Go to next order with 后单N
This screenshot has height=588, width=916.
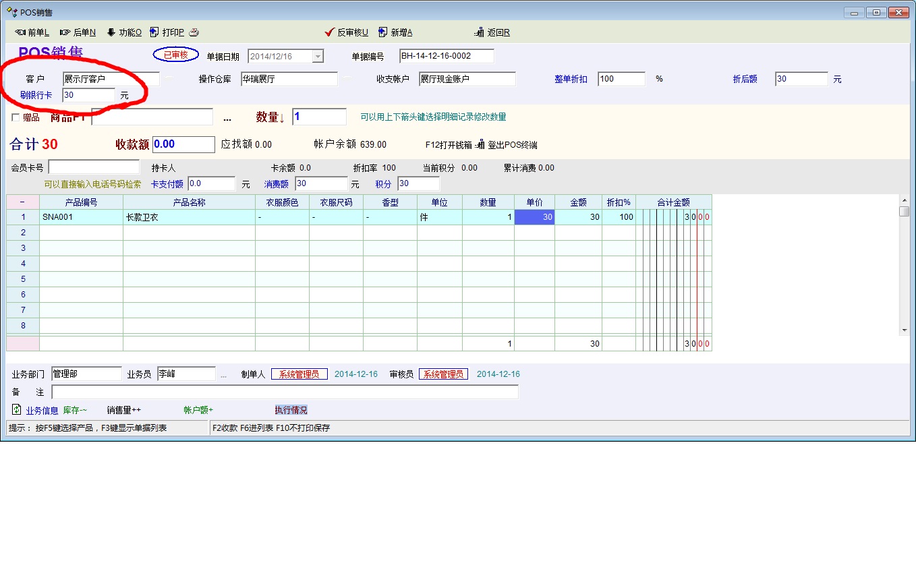click(x=78, y=32)
